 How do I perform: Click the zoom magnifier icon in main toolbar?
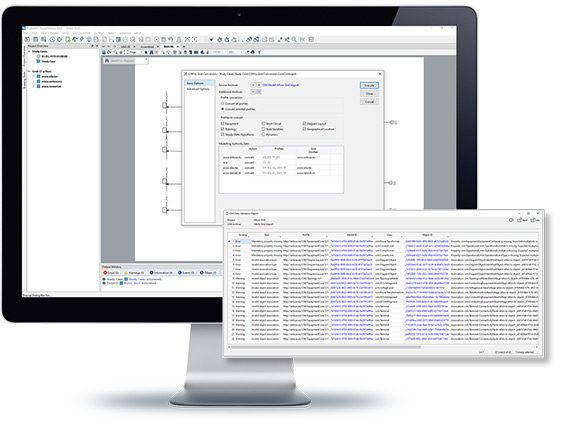coord(294,39)
